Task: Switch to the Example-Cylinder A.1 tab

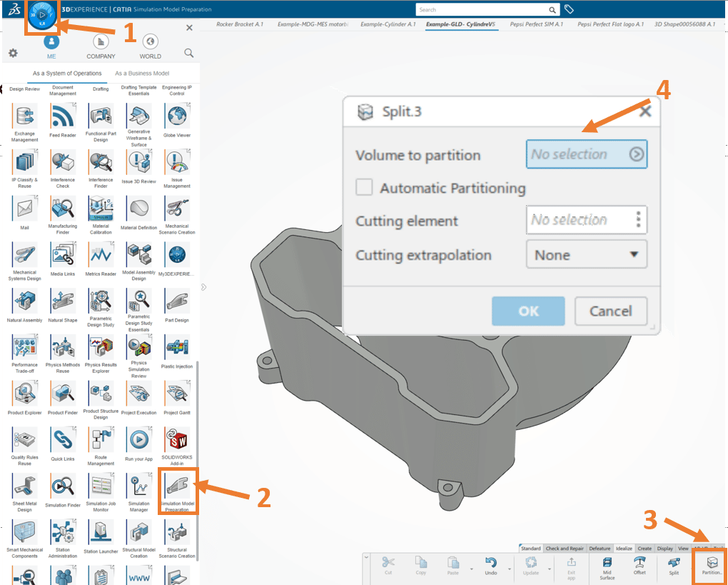Action: point(388,24)
